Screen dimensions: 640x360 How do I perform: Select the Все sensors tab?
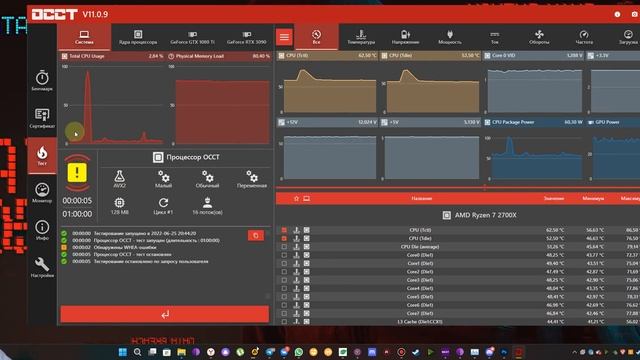[316, 37]
